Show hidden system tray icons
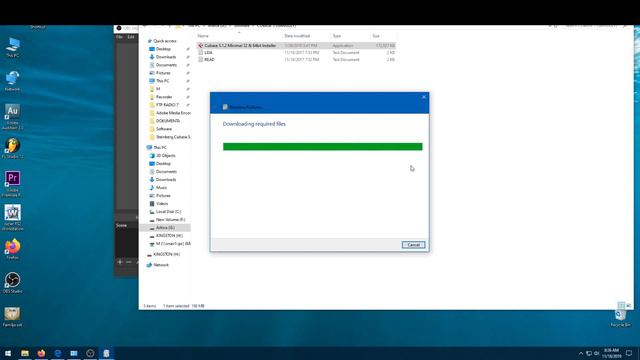Image resolution: width=640 pixels, height=360 pixels. coord(581,353)
